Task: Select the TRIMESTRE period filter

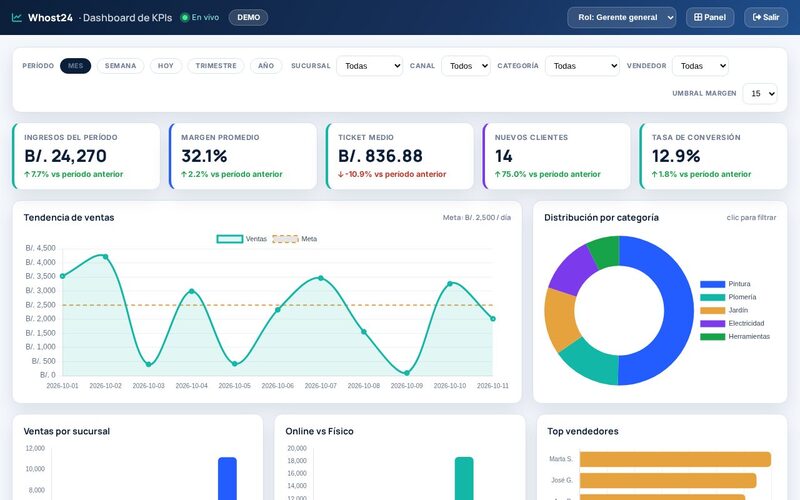Action: [216, 66]
